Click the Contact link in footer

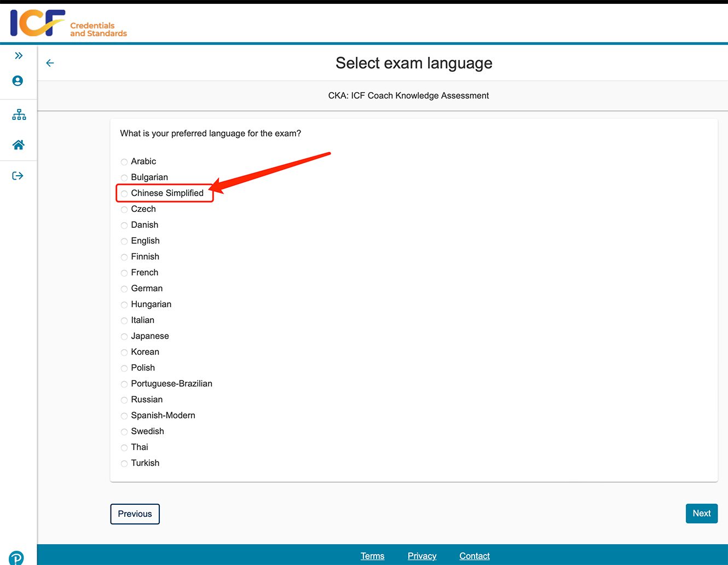click(x=474, y=556)
